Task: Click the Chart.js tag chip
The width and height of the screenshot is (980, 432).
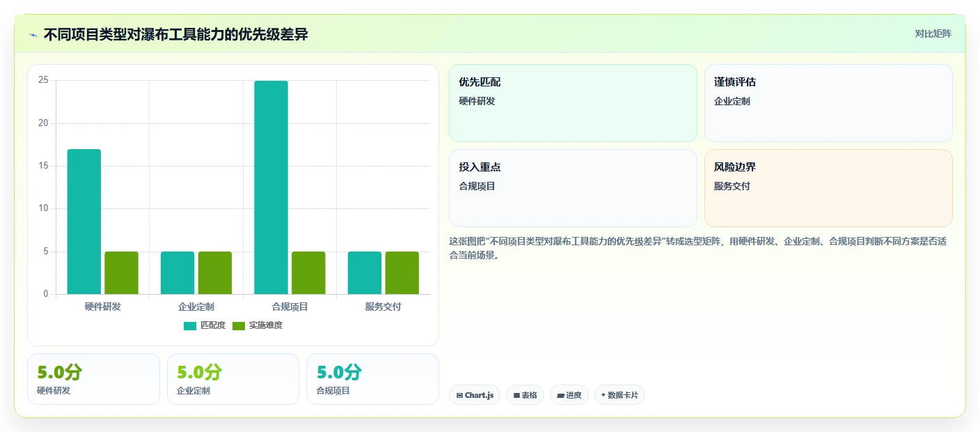Action: click(475, 395)
